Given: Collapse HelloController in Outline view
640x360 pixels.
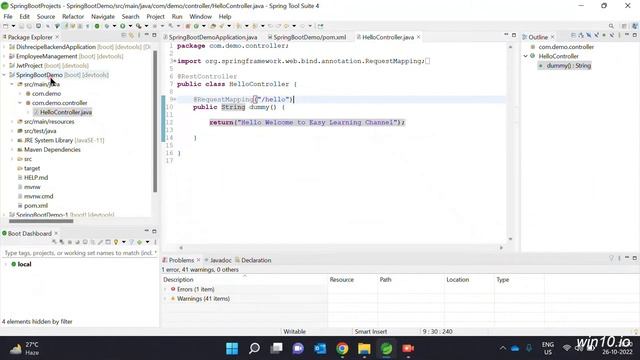Looking at the screenshot, I should pyautogui.click(x=526, y=56).
